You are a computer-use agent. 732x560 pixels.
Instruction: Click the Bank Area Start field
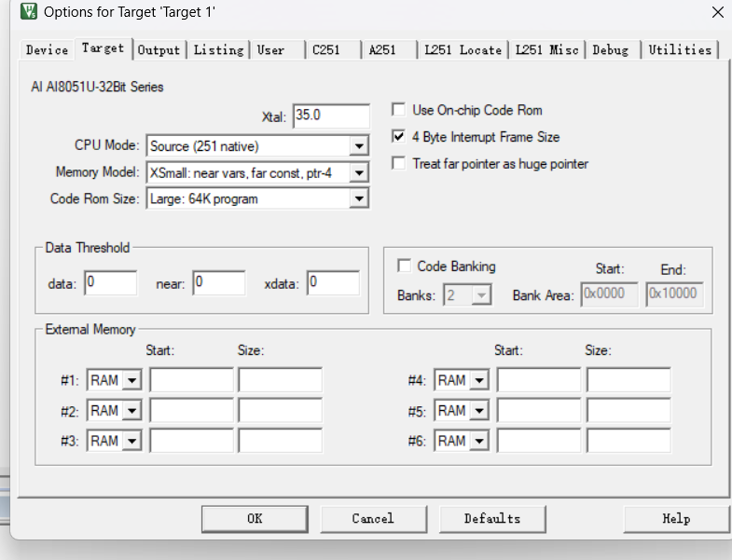pos(610,294)
